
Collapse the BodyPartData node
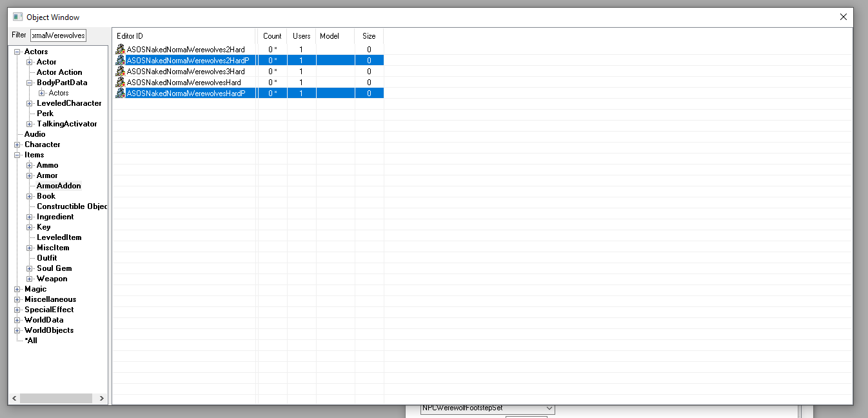(30, 83)
